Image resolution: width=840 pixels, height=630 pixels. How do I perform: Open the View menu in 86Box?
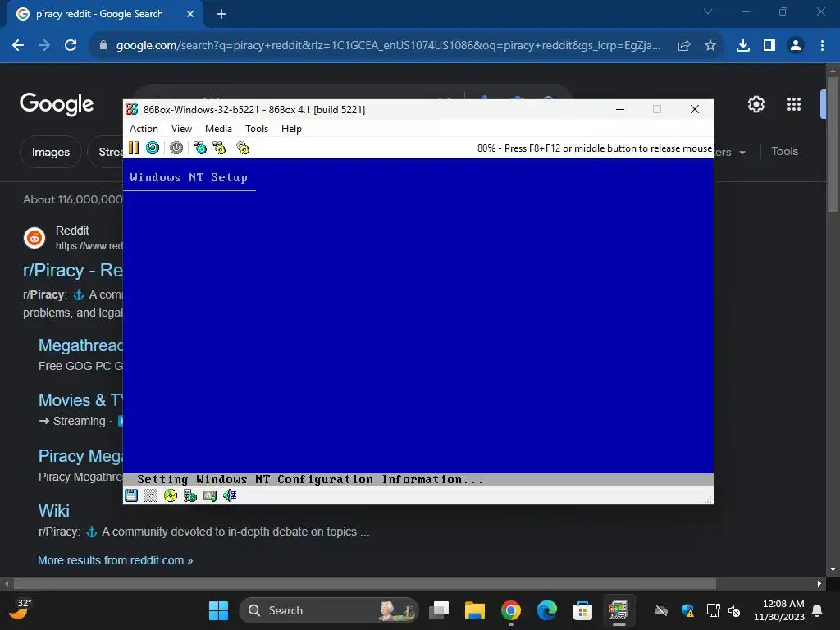point(181,129)
